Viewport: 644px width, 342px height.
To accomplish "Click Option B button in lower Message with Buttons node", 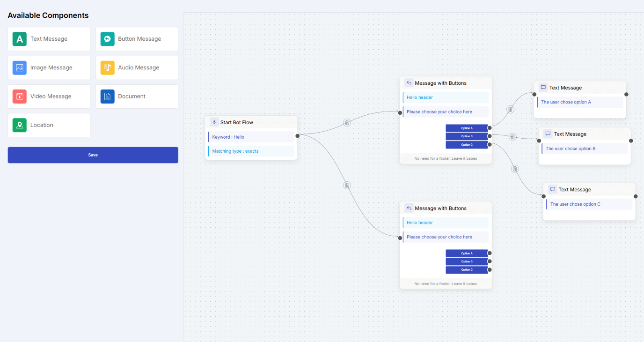I will pyautogui.click(x=467, y=261).
